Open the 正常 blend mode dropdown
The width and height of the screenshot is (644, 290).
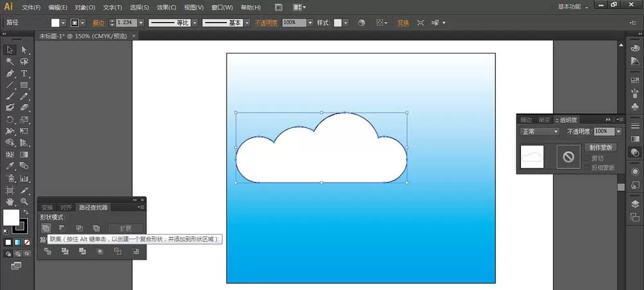tap(540, 132)
